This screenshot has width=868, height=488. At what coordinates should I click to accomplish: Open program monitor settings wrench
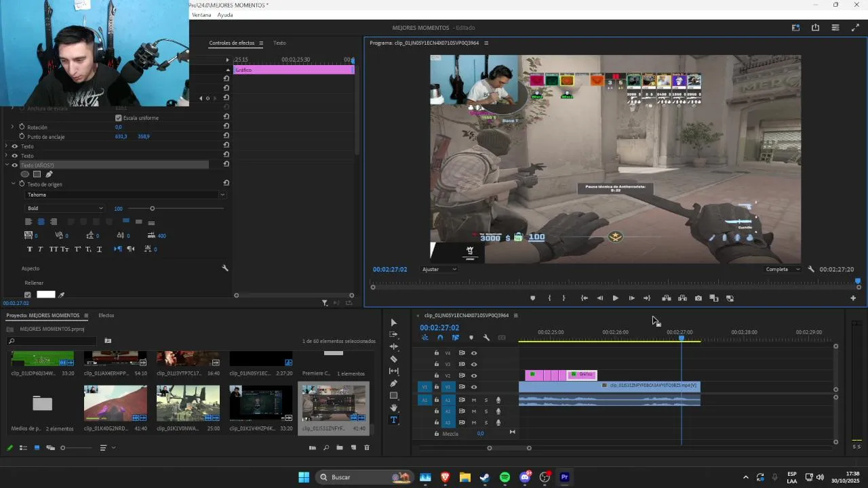pyautogui.click(x=811, y=269)
